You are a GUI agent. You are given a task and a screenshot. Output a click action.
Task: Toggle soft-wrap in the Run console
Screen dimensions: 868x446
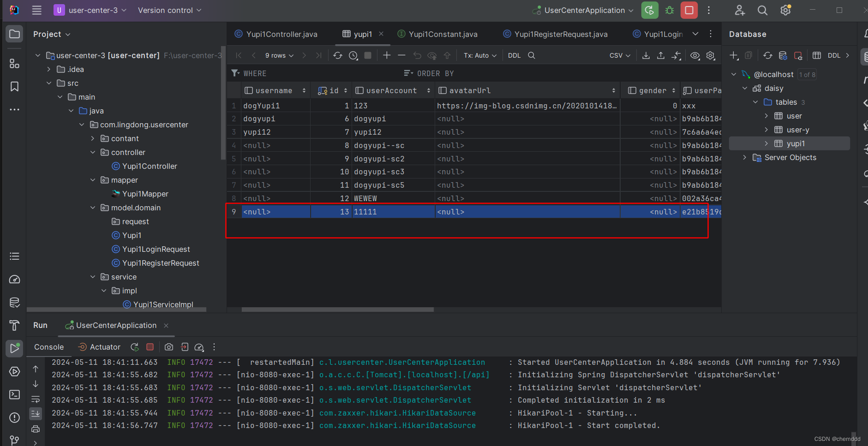(x=36, y=399)
